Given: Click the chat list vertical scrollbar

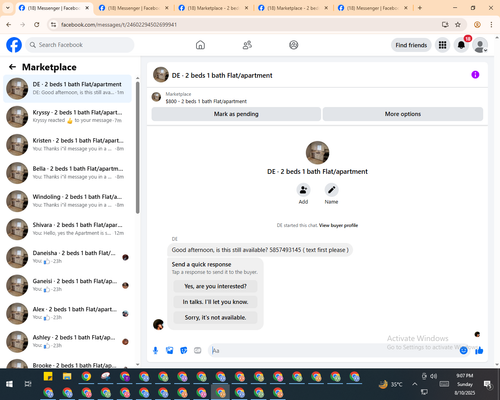Looking at the screenshot, I should 138,147.
